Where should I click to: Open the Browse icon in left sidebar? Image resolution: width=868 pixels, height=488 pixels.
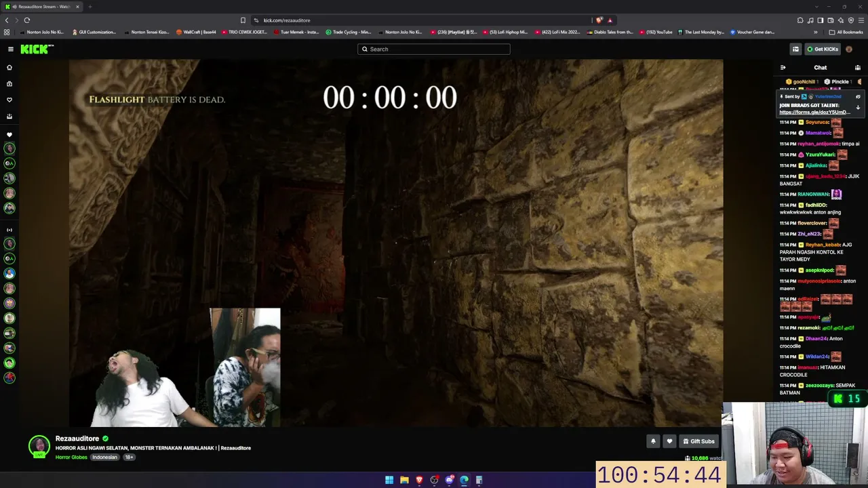[x=9, y=84]
